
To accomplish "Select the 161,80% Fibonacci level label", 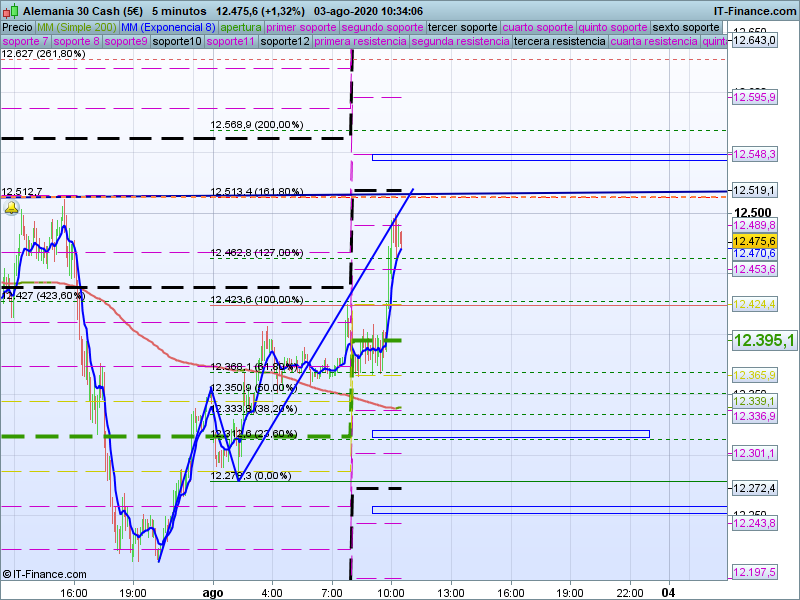I will tap(256, 192).
